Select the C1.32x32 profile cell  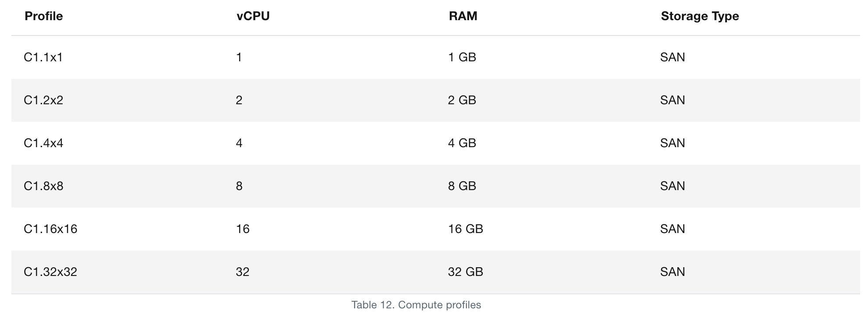(50, 272)
